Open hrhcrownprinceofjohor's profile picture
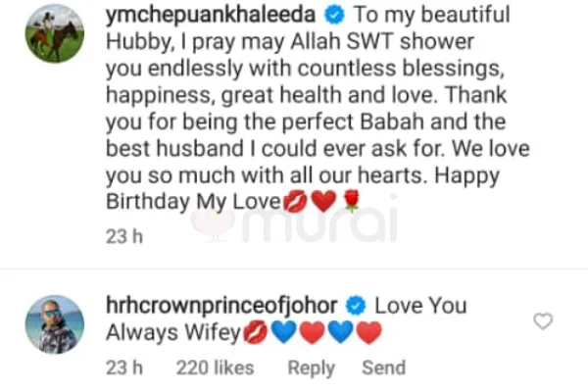 55,324
